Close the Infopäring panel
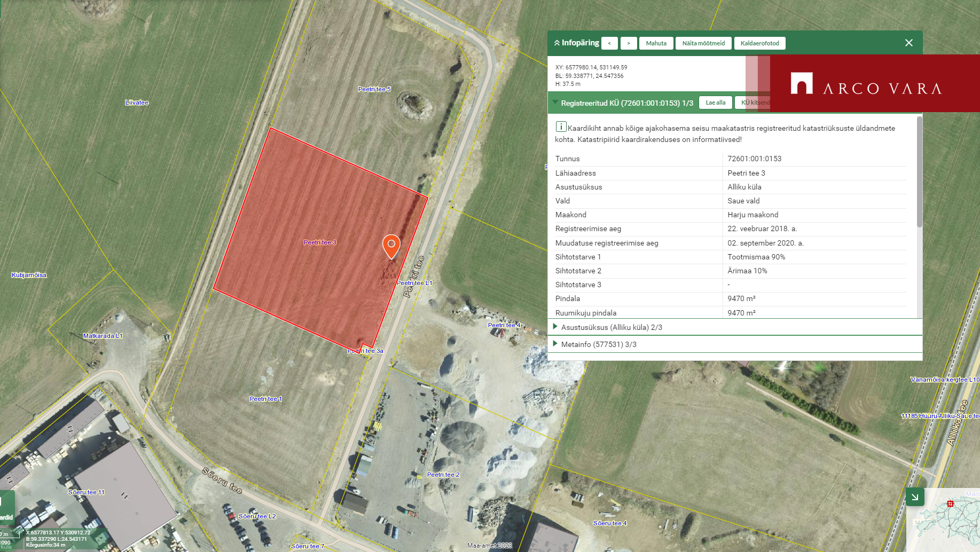Image resolution: width=980 pixels, height=552 pixels. 909,43
